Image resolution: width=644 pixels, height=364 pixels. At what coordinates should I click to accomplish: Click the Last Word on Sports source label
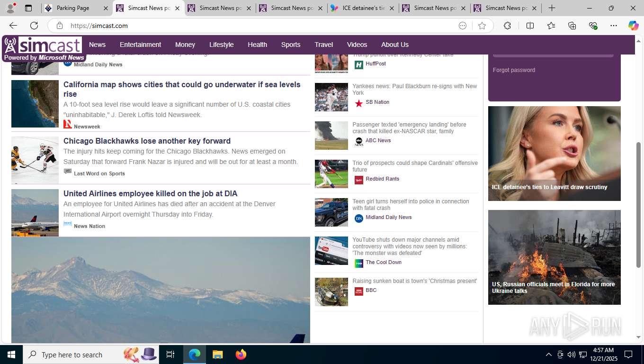coord(99,173)
